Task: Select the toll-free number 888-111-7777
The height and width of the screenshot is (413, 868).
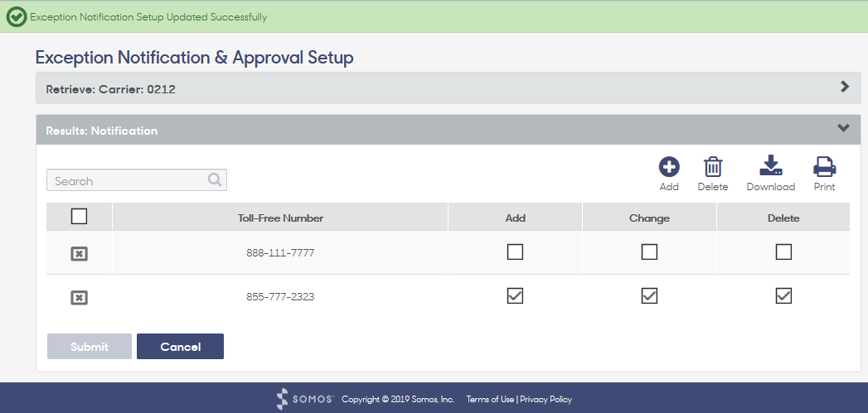Action: 280,253
